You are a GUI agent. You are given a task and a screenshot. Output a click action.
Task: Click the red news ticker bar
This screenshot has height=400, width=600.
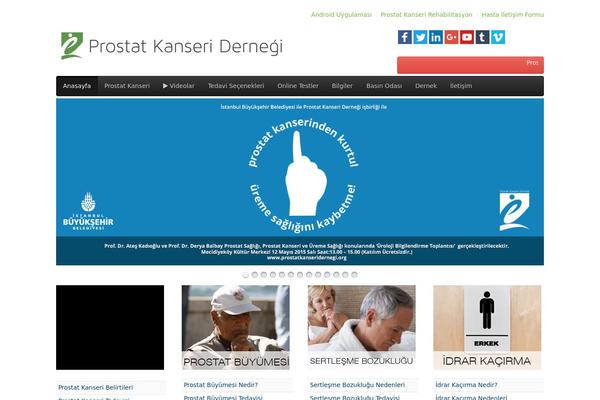click(x=470, y=65)
